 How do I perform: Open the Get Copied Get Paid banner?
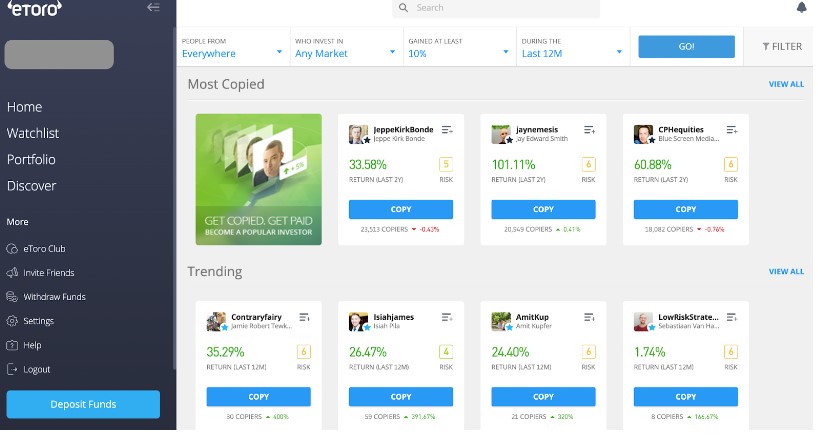click(259, 179)
